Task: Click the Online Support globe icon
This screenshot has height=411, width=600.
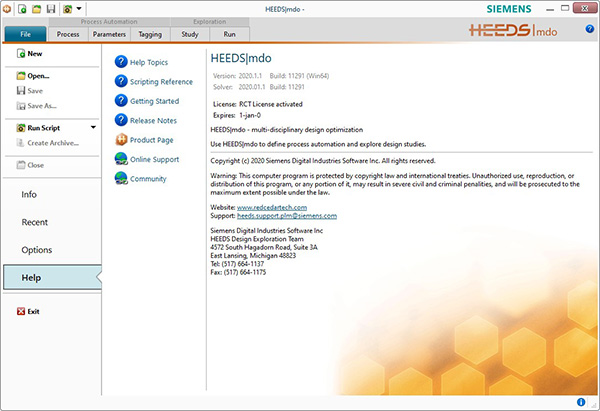Action: [x=121, y=158]
